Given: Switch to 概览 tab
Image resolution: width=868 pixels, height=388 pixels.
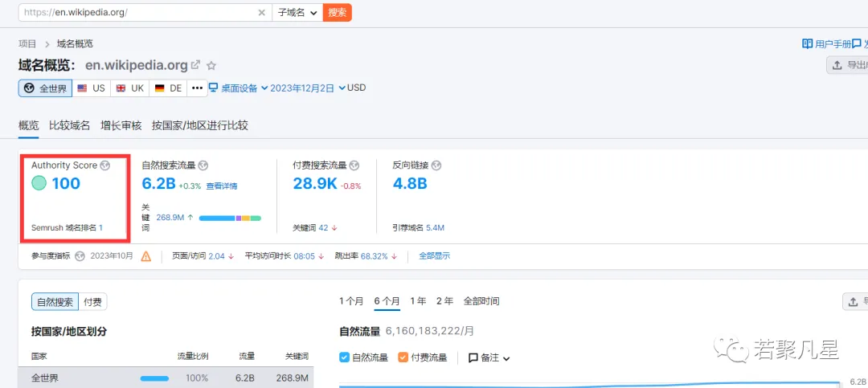Looking at the screenshot, I should [29, 125].
